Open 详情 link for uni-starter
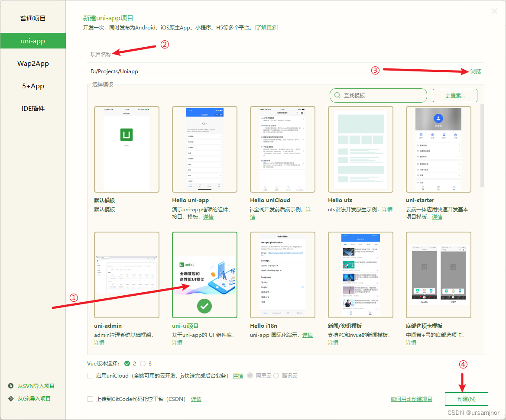Image resolution: width=506 pixels, height=420 pixels. 437,217
